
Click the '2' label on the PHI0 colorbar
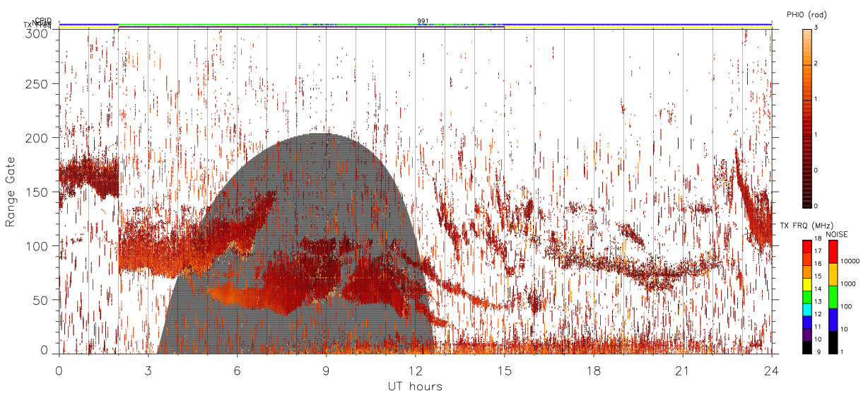click(816, 64)
